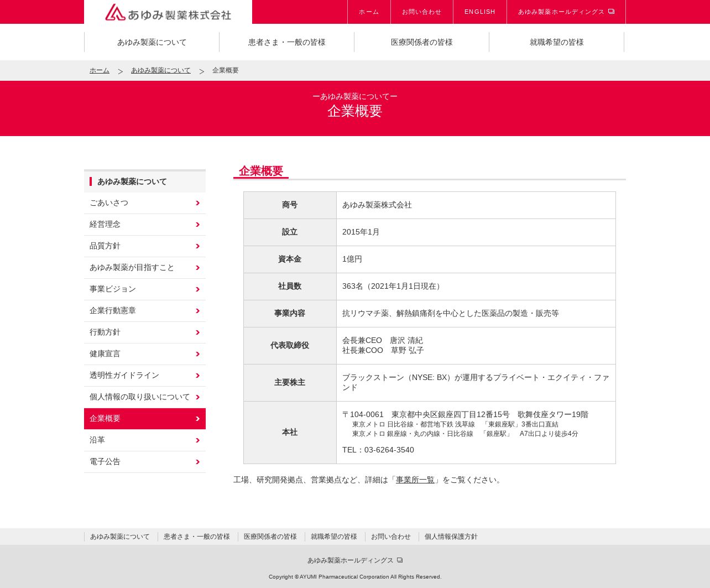The width and height of the screenshot is (710, 588).
Task: Open 電子公告 in sidebar
Action: pos(145,462)
